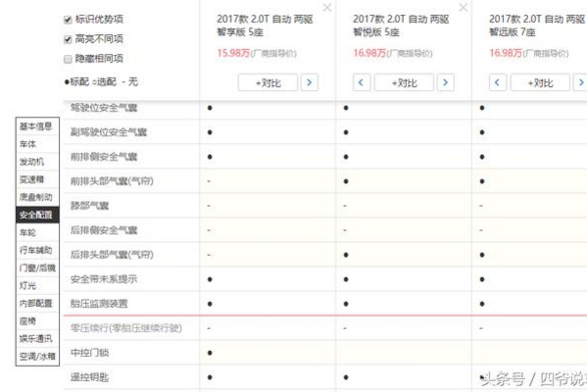Jump to 空调/冰箱 section in sidebar

(37, 356)
